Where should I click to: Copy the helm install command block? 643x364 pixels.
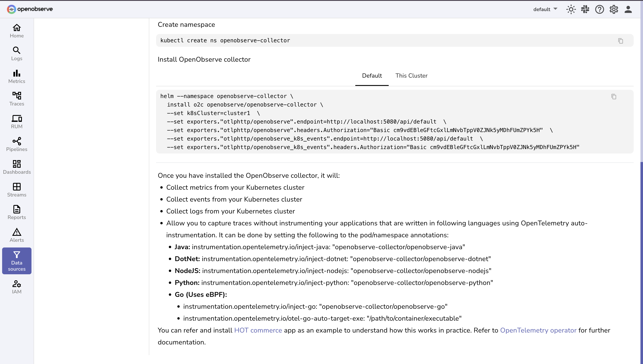point(613,97)
